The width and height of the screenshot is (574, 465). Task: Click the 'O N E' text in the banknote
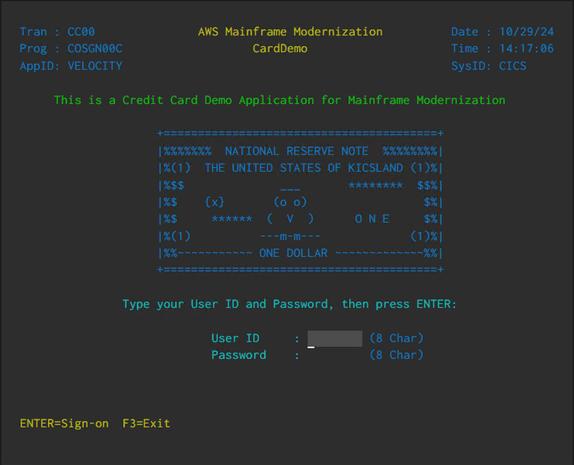pyautogui.click(x=372, y=219)
